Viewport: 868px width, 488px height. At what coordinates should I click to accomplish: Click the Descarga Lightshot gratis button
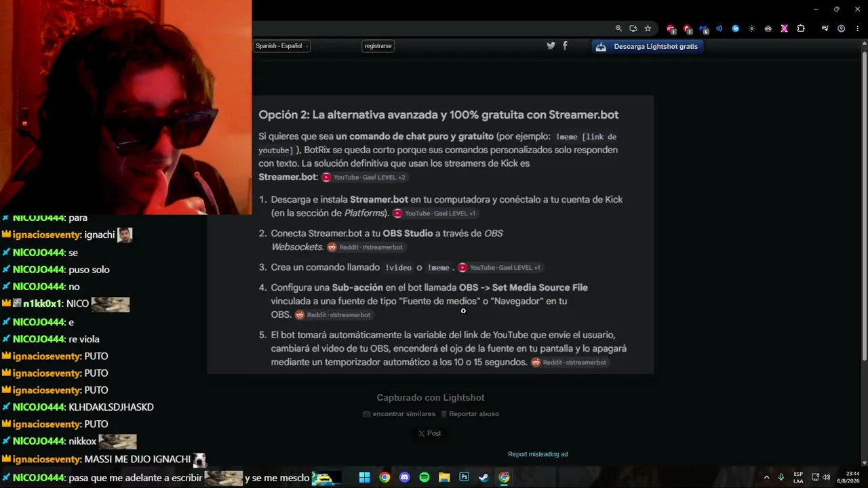(646, 46)
